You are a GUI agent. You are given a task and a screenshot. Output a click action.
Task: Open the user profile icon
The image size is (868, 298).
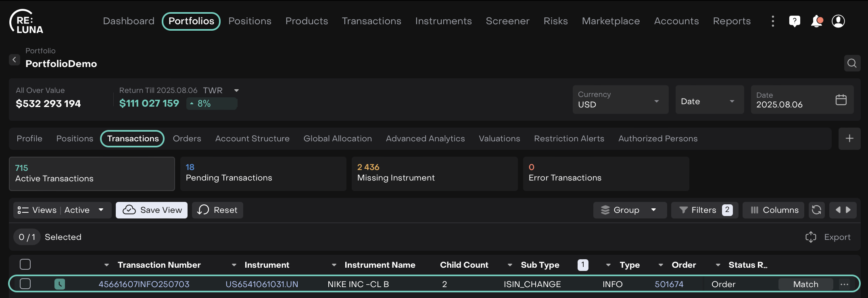pos(838,21)
